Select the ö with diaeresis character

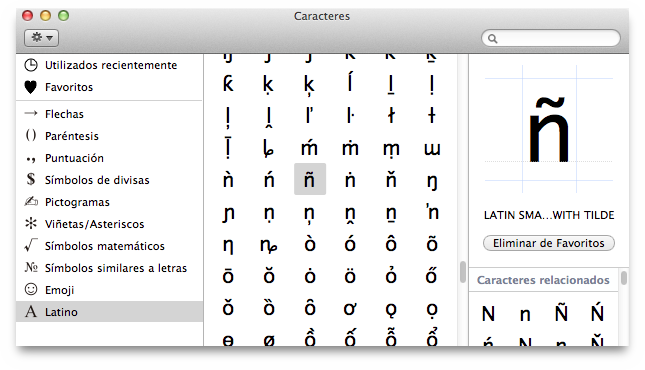[350, 276]
